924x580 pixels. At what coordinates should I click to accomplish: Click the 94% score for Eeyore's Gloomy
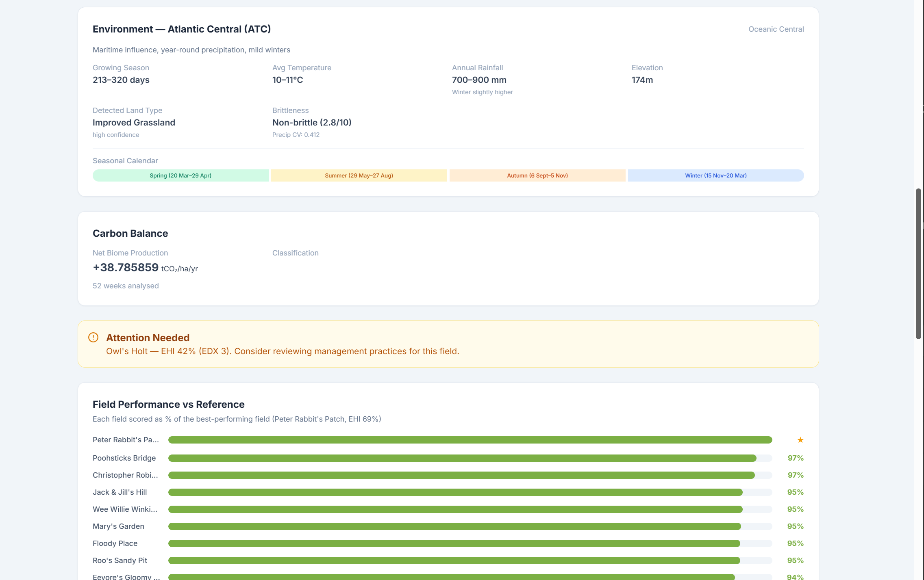coord(796,577)
